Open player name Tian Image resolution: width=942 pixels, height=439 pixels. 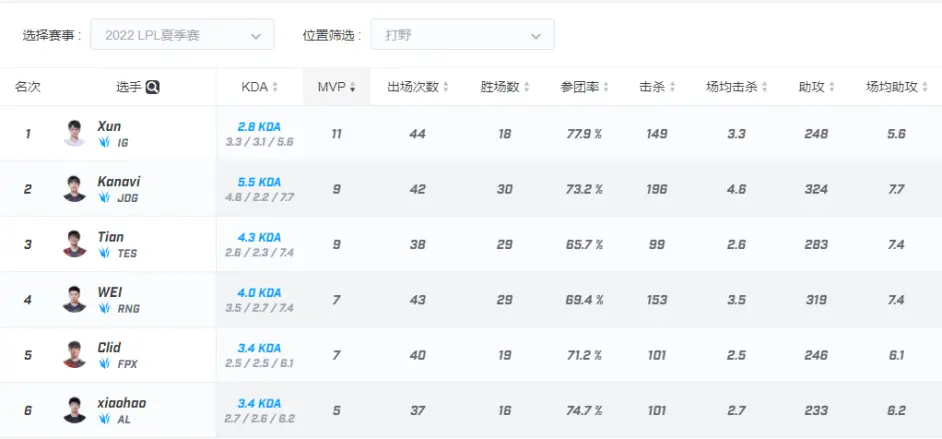click(x=111, y=237)
